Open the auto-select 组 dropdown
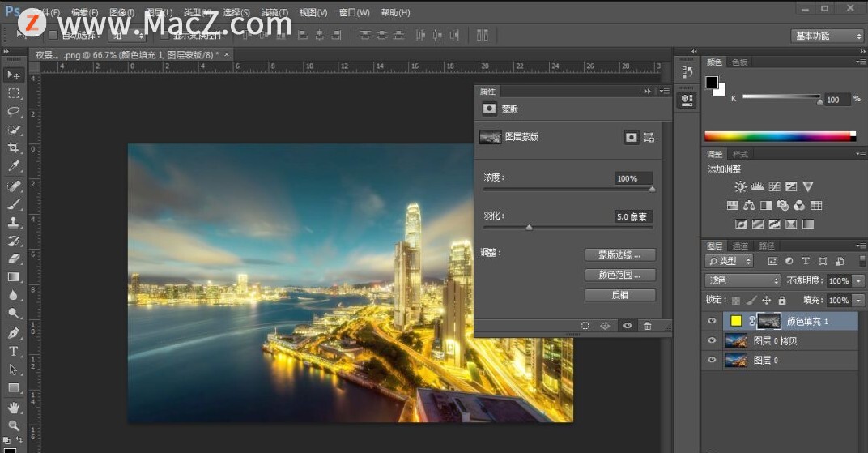This screenshot has height=453, width=868. click(128, 36)
